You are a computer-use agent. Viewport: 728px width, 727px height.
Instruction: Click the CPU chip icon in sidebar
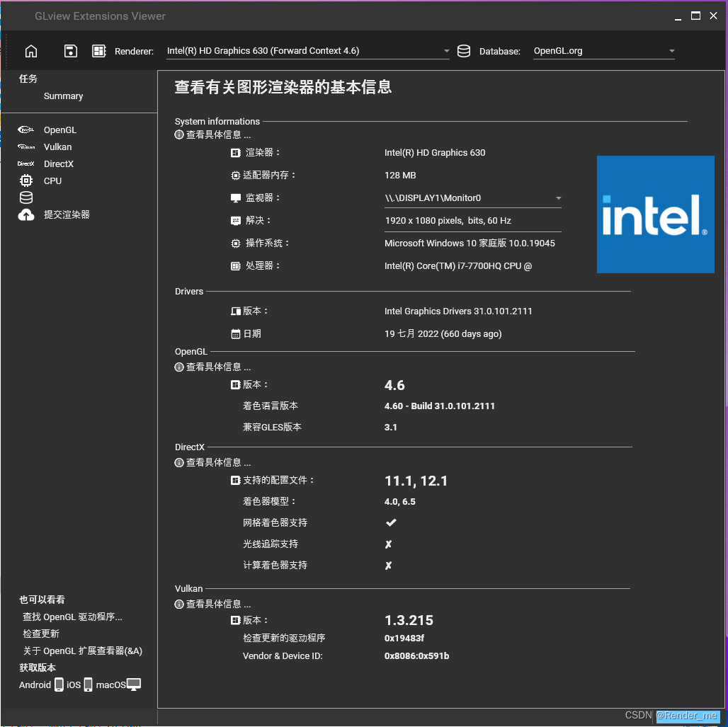26,181
